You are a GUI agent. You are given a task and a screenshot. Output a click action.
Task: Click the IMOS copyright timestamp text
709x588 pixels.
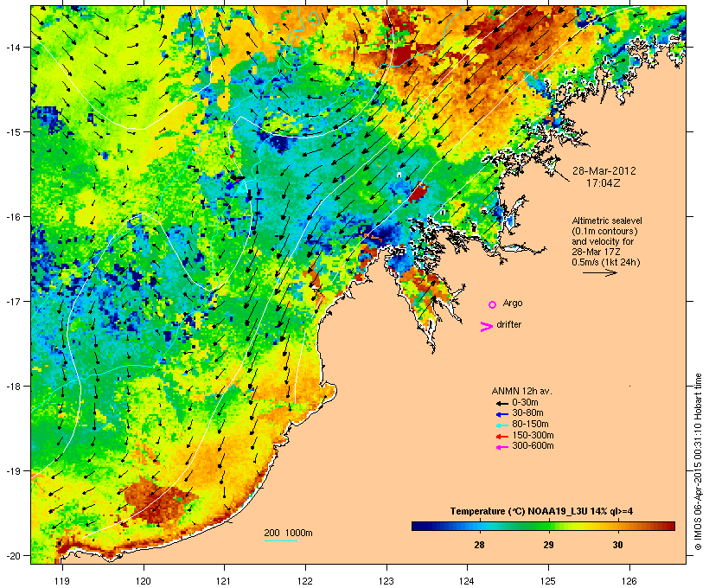tap(698, 462)
